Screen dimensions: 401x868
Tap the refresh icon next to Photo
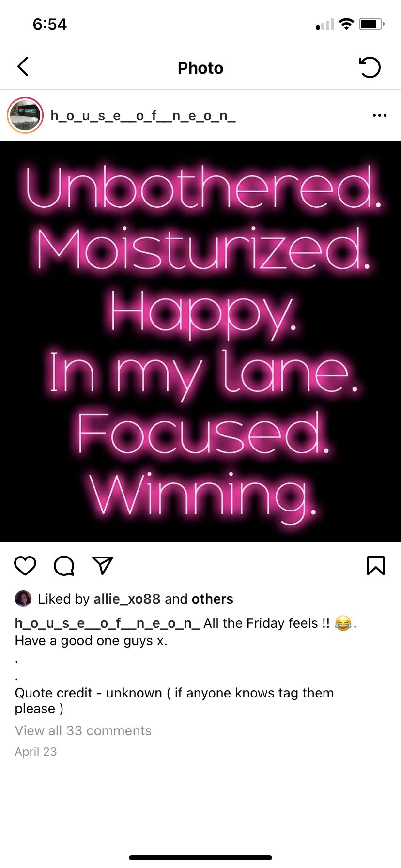pyautogui.click(x=370, y=67)
